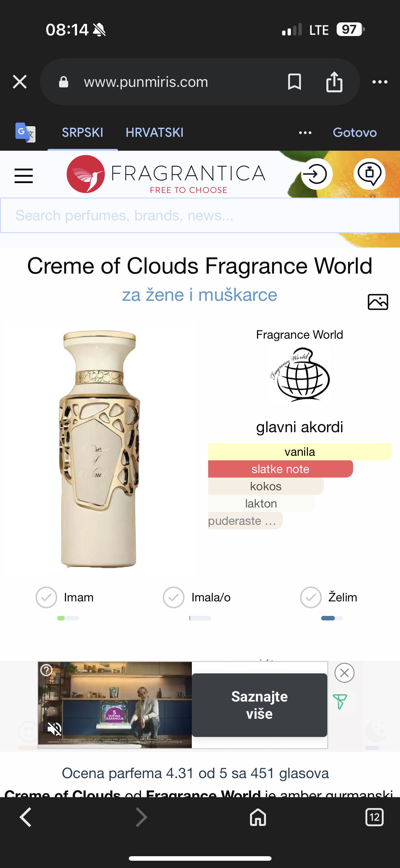400x868 pixels.
Task: Open more translation options via three dots
Action: (305, 133)
